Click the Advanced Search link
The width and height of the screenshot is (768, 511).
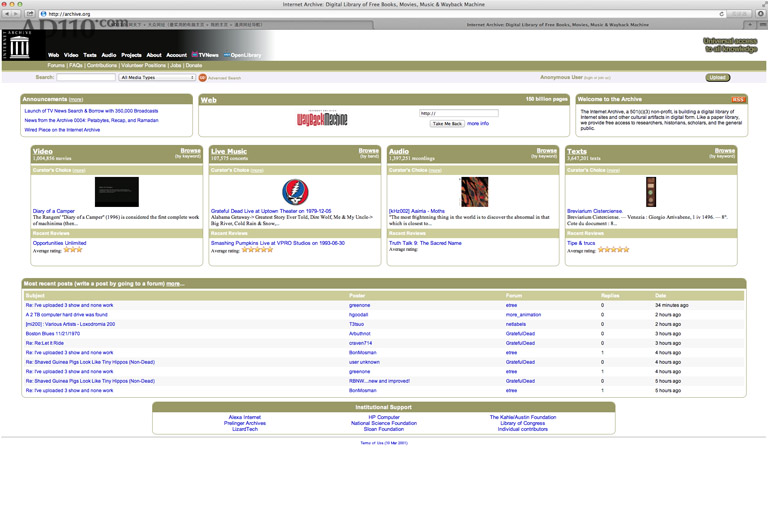[224, 78]
